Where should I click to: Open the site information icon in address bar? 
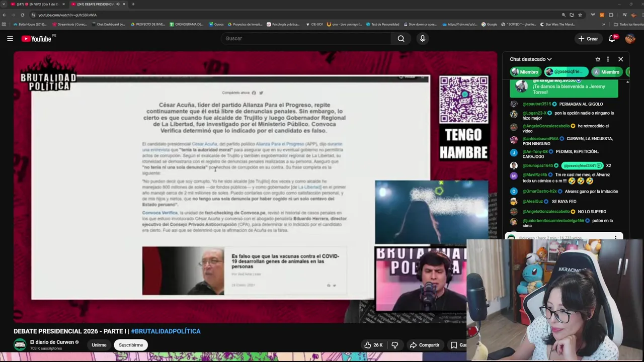coord(33,15)
